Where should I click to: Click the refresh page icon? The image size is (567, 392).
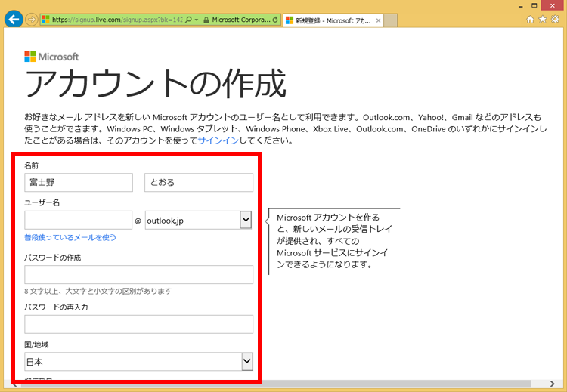point(274,20)
